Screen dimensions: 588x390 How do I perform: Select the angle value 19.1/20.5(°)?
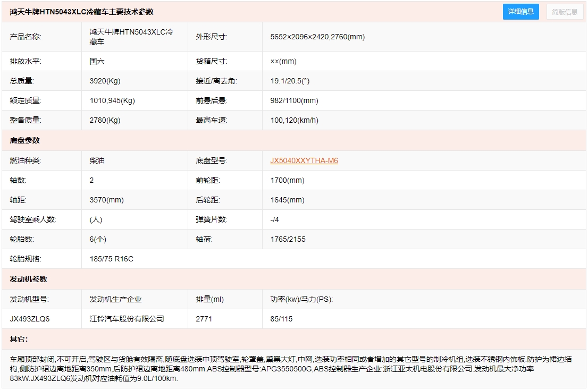(x=290, y=81)
